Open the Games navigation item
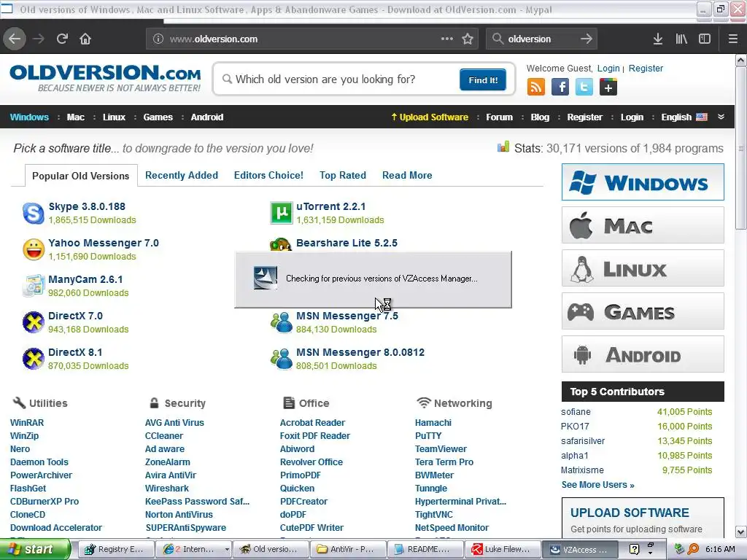 coord(158,117)
